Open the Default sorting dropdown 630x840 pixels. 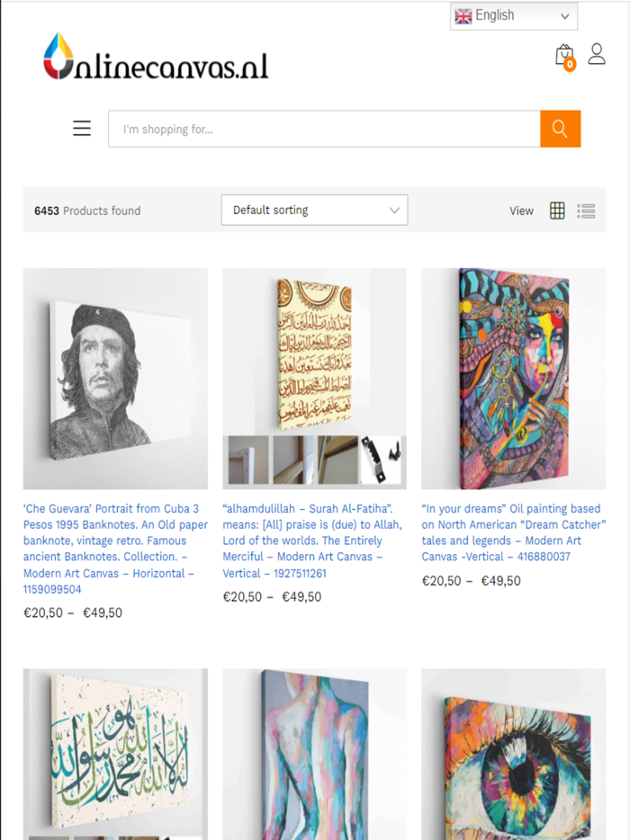pos(314,210)
